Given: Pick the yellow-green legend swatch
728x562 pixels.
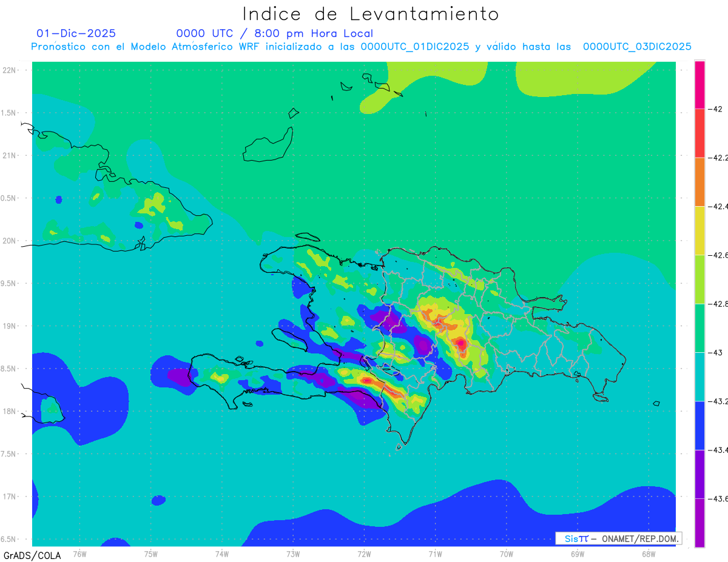Looking at the screenshot, I should pyautogui.click(x=699, y=279).
